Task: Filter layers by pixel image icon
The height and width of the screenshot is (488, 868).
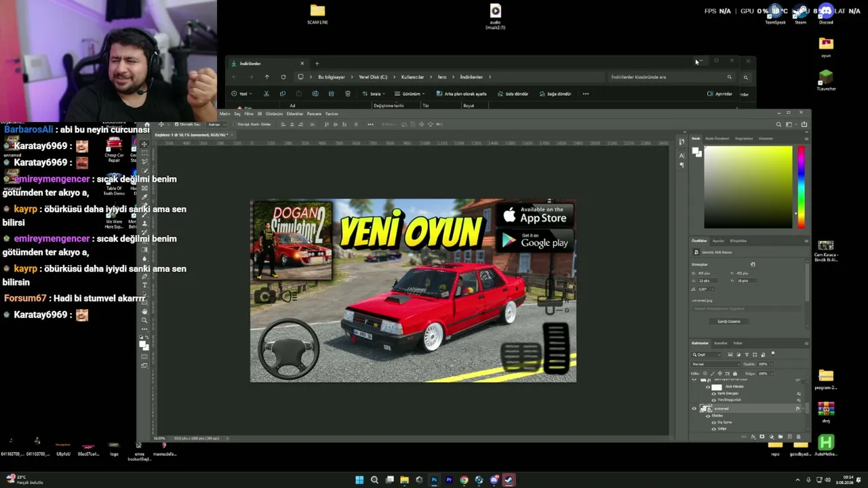Action: (730, 354)
